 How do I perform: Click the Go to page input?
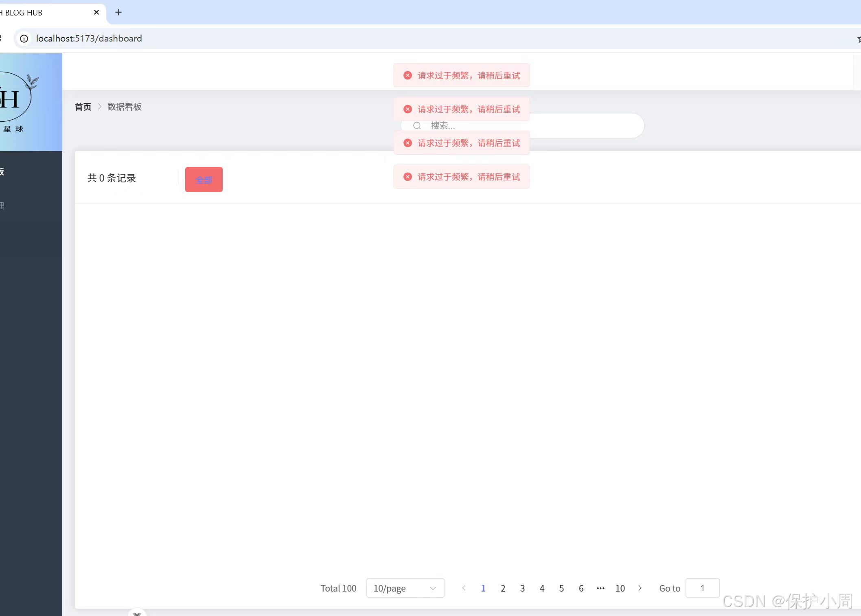click(702, 588)
